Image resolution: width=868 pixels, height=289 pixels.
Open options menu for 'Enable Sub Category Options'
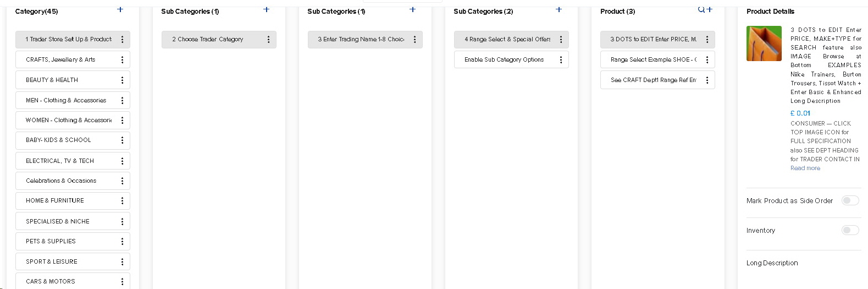click(x=561, y=60)
